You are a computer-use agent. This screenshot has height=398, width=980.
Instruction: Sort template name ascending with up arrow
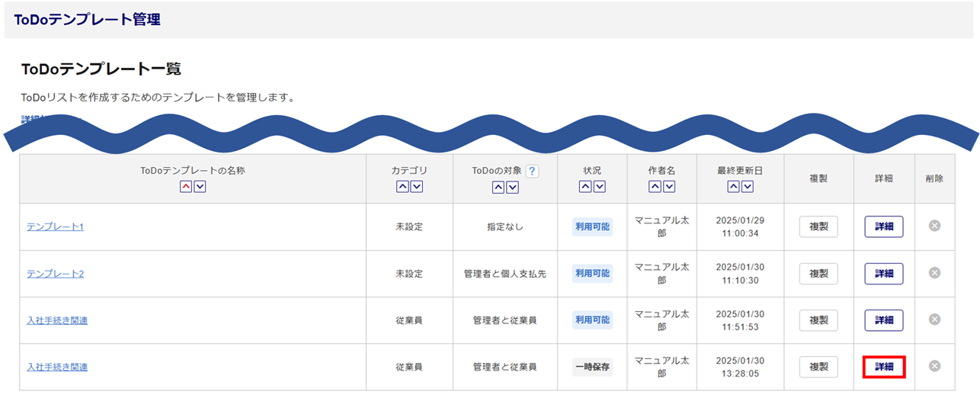point(186,187)
